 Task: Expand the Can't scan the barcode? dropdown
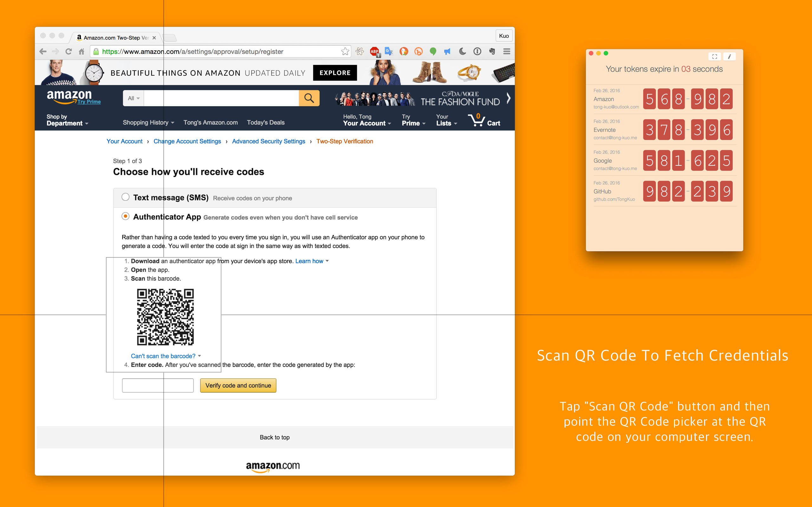[x=163, y=356]
